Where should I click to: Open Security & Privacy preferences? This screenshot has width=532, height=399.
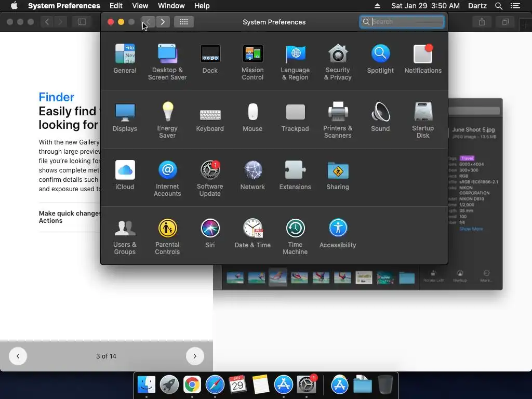(338, 62)
